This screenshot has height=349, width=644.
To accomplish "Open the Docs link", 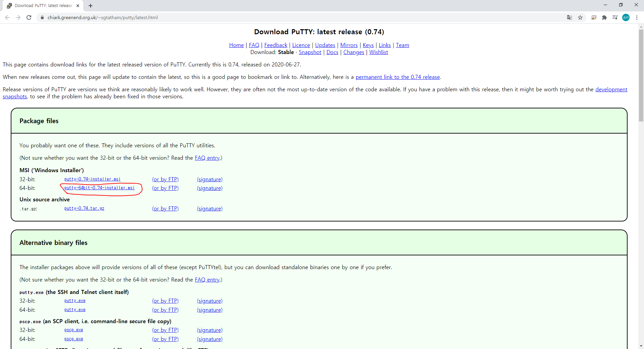I will tap(332, 52).
